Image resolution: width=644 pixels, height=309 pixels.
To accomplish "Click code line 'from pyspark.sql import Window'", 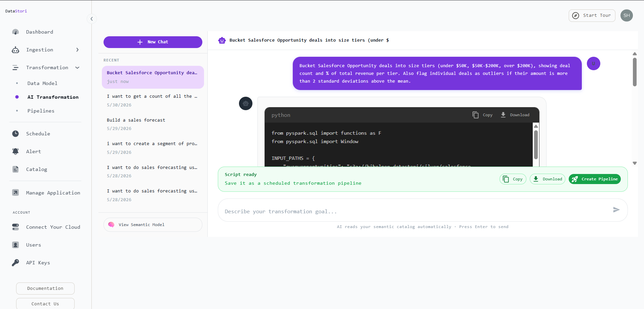I will coord(315,142).
